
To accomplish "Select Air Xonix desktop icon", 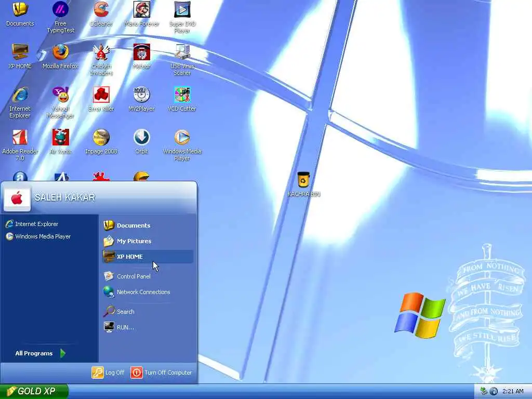I will coord(60,141).
